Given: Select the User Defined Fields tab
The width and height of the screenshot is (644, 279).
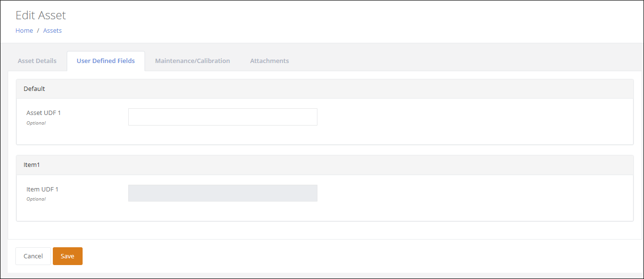Looking at the screenshot, I should click(x=106, y=61).
